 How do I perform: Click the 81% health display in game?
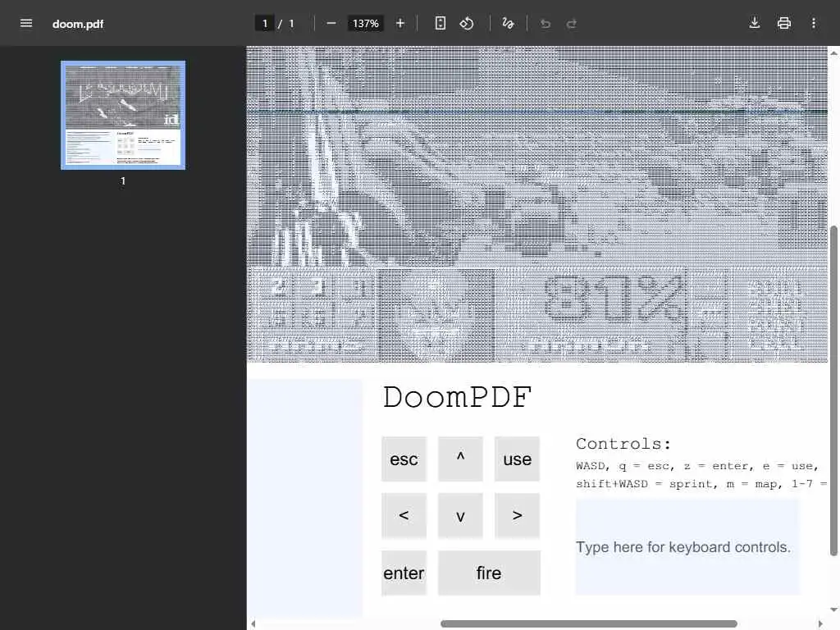click(614, 299)
